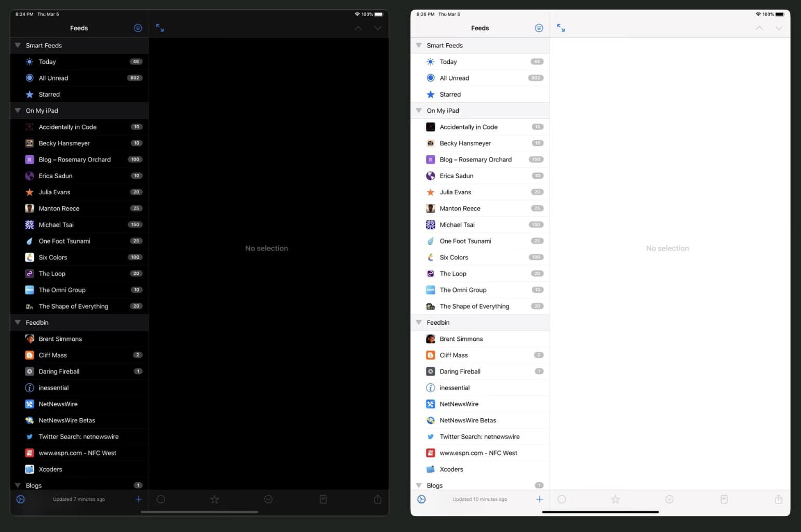Click previous article up arrow in dark window
Image resolution: width=801 pixels, height=532 pixels.
point(358,28)
